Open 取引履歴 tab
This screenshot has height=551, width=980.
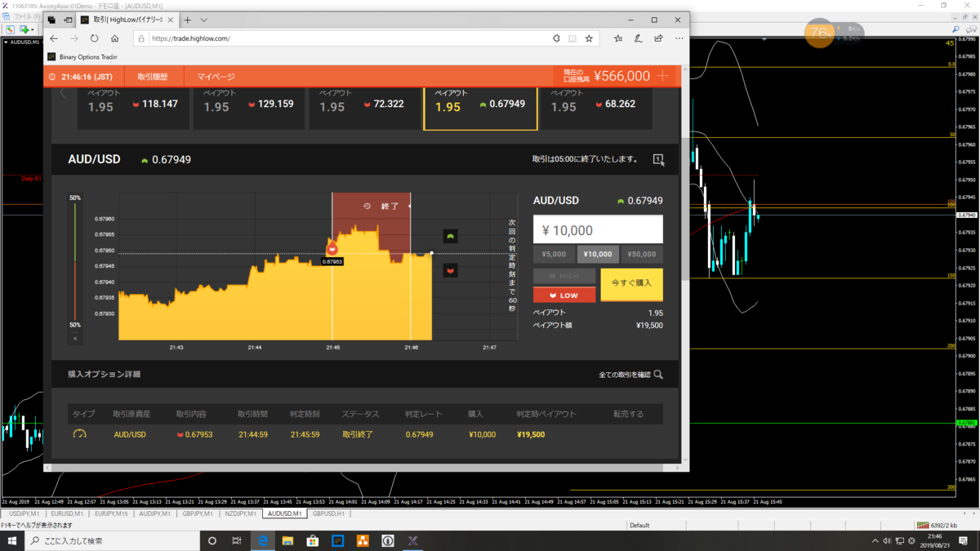[x=153, y=77]
